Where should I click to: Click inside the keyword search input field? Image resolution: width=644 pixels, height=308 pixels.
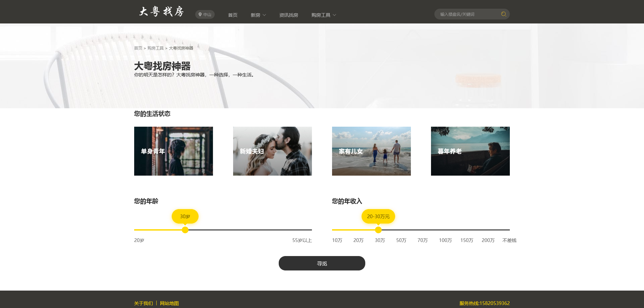pos(466,14)
